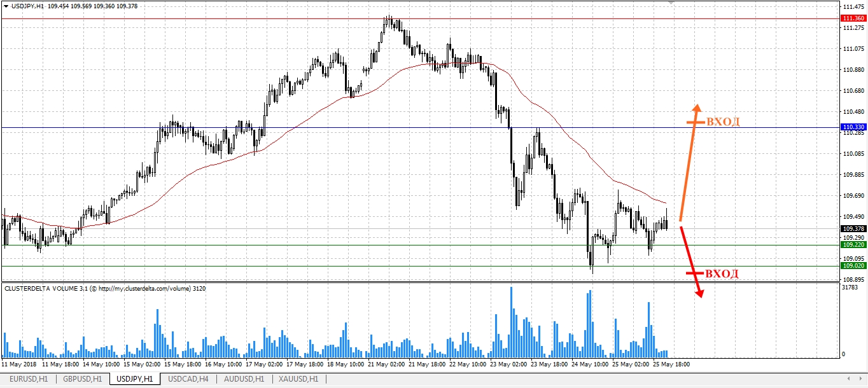Click the 25 May 18:00 time label
This screenshot has width=868, height=388.
point(671,365)
